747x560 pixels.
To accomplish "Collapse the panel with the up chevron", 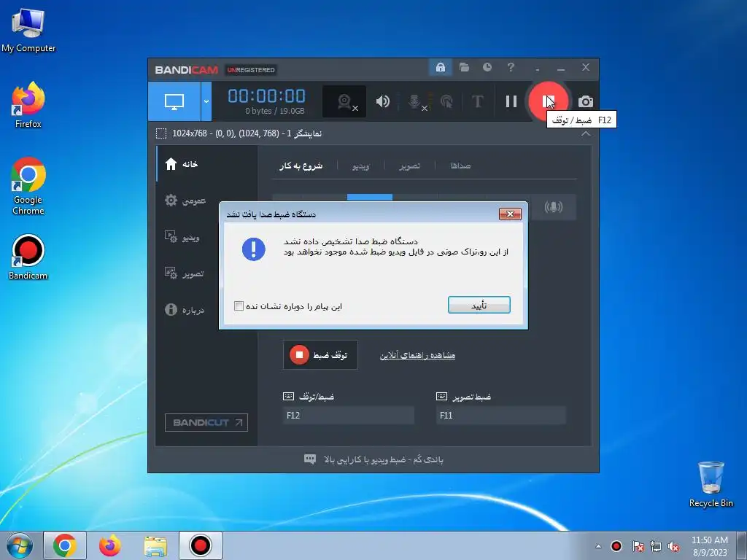I will click(586, 134).
